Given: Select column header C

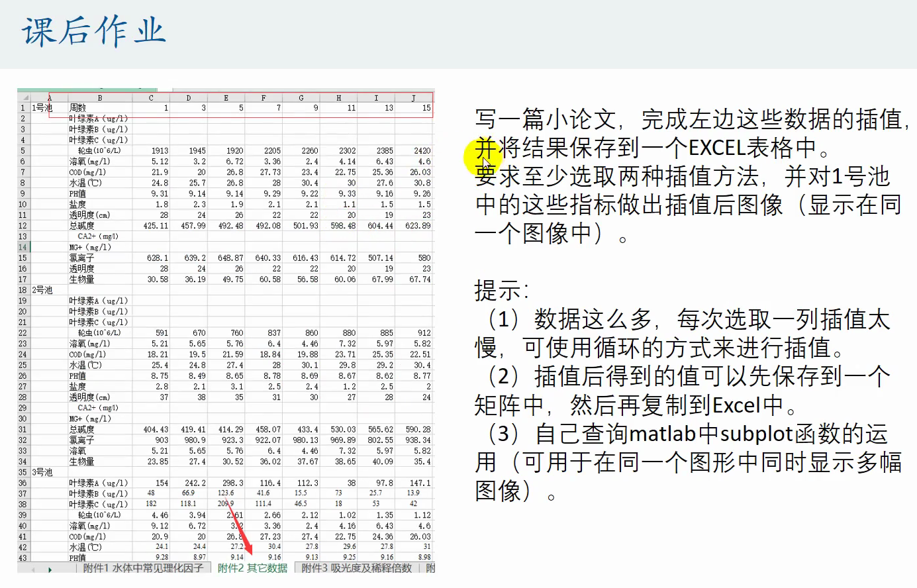Looking at the screenshot, I should (x=151, y=98).
